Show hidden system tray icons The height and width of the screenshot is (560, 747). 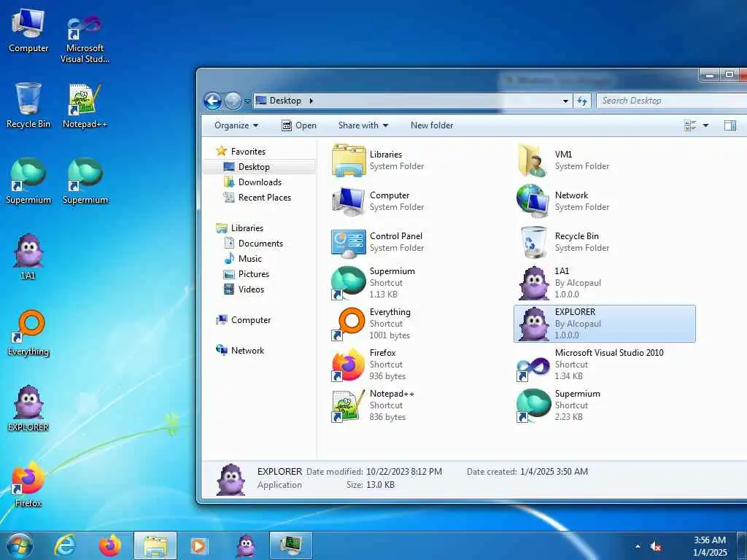[x=638, y=547]
